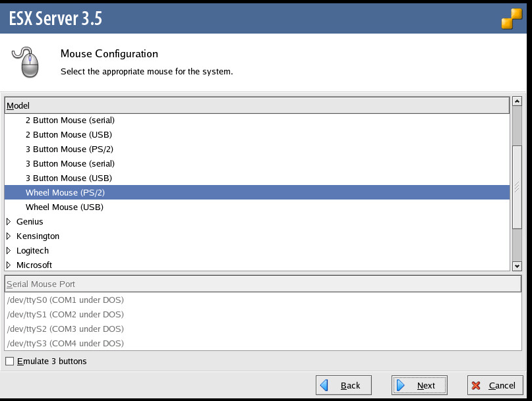Select 2 Button Mouse (serial)

pos(70,120)
